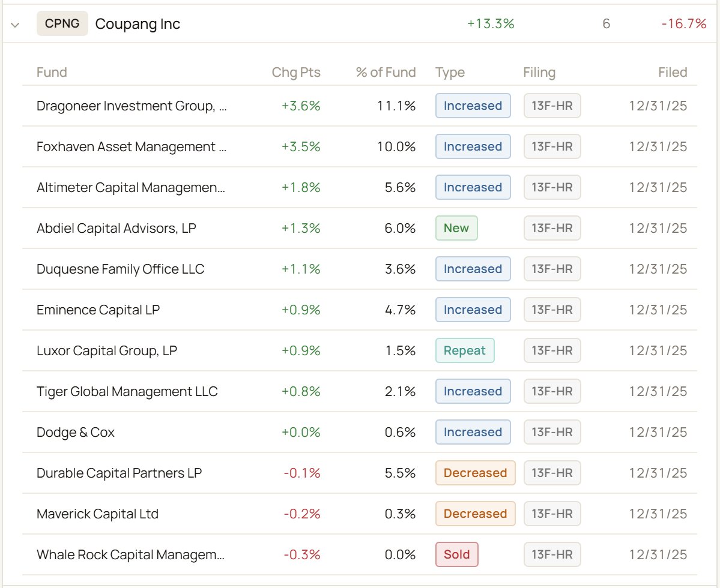
Task: Open Duquesne Family Office LLC fund
Action: point(120,269)
